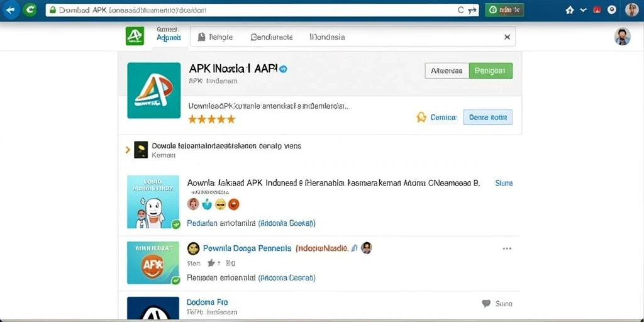644x322 pixels.
Task: Click the green site logo in the header
Action: [x=135, y=36]
